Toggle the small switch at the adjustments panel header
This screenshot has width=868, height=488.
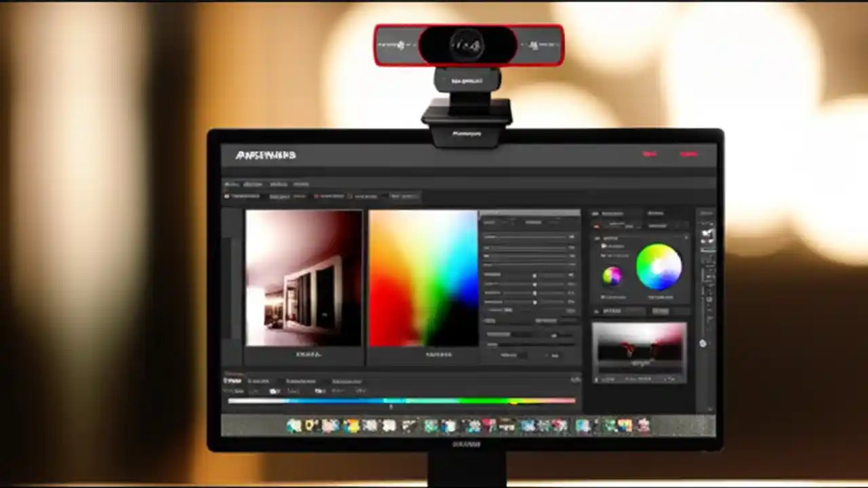596,213
